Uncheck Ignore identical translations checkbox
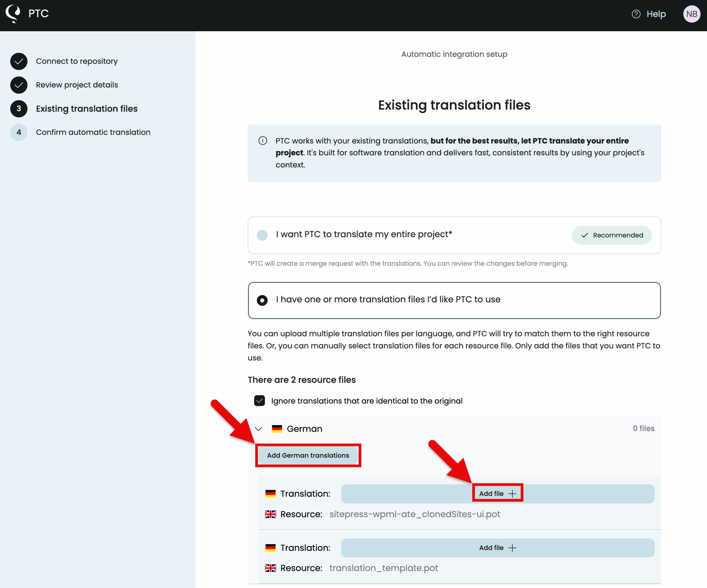 pos(260,401)
